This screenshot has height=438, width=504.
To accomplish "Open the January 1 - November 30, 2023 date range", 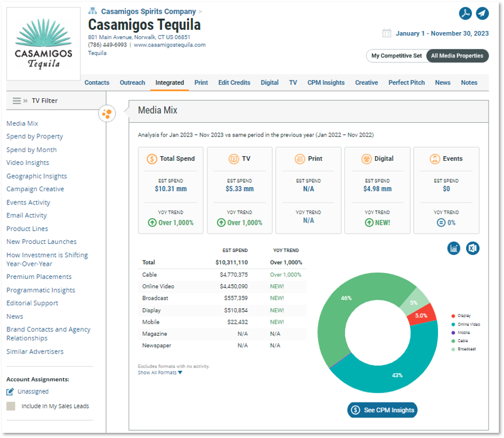I will (442, 33).
